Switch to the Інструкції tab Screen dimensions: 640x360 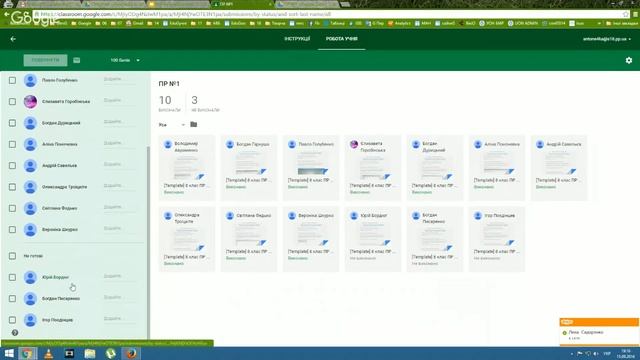pos(297,39)
